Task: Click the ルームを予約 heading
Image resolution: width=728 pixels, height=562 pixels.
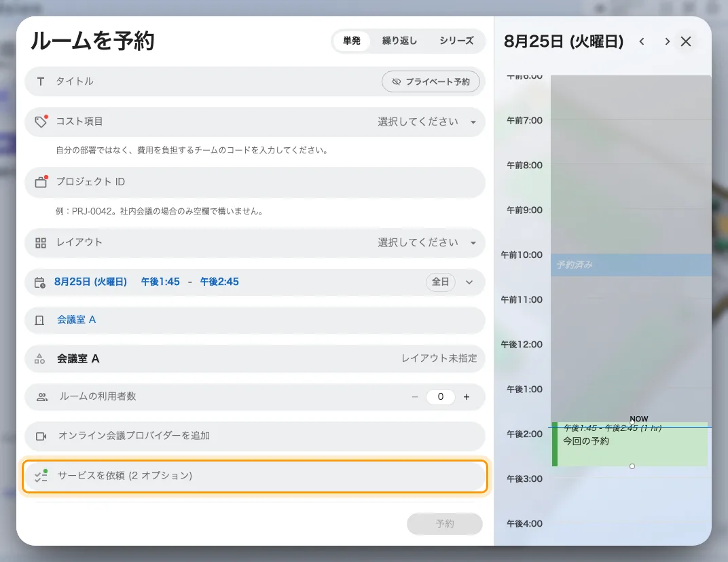Action: (x=92, y=41)
